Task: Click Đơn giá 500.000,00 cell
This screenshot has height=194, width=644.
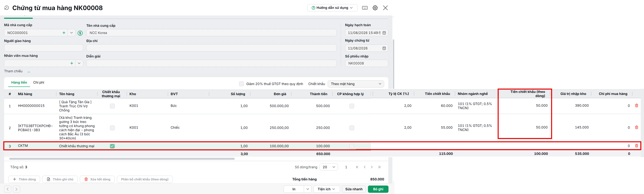Action: pos(279,106)
